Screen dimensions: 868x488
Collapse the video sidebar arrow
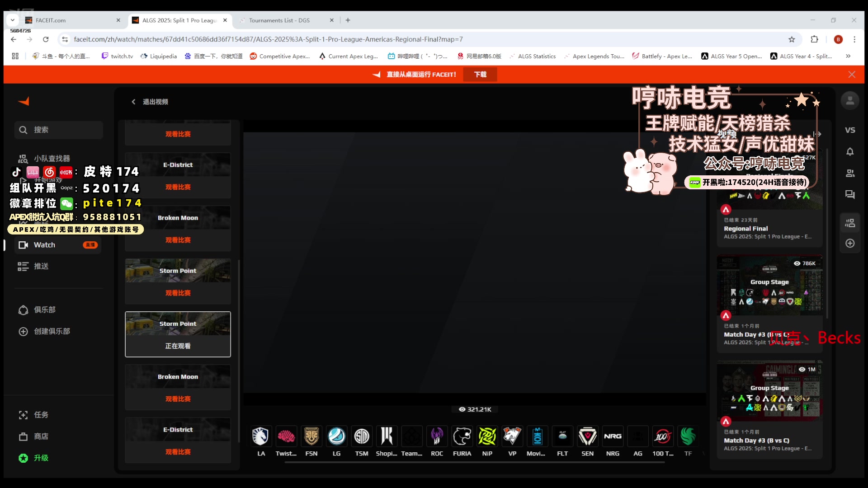point(817,134)
